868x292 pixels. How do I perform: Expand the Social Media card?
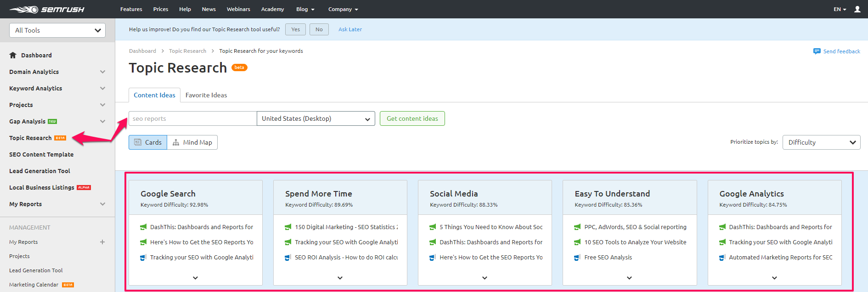(485, 278)
